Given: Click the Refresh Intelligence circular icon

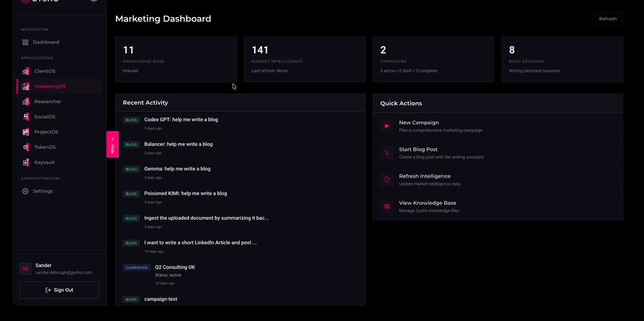Looking at the screenshot, I should [x=386, y=180].
